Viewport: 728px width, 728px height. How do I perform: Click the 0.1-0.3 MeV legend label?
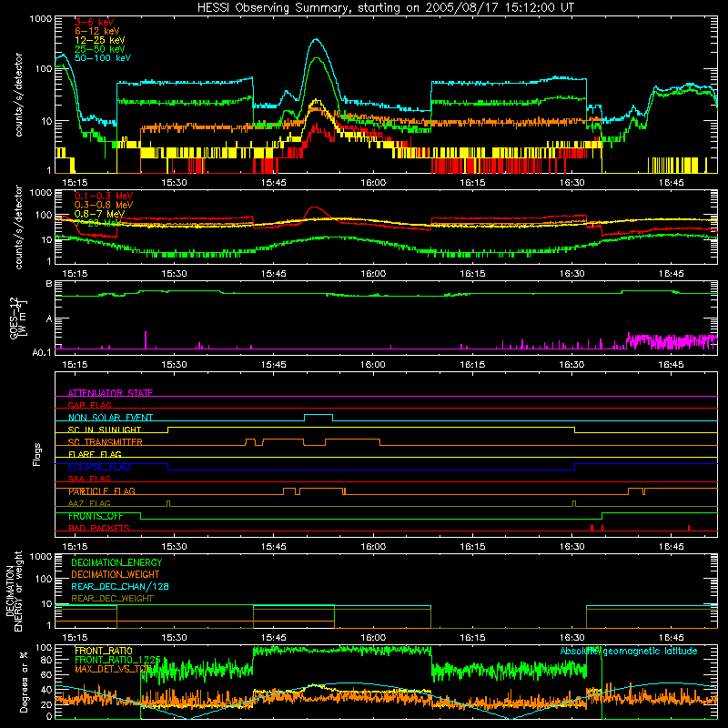coord(104,196)
